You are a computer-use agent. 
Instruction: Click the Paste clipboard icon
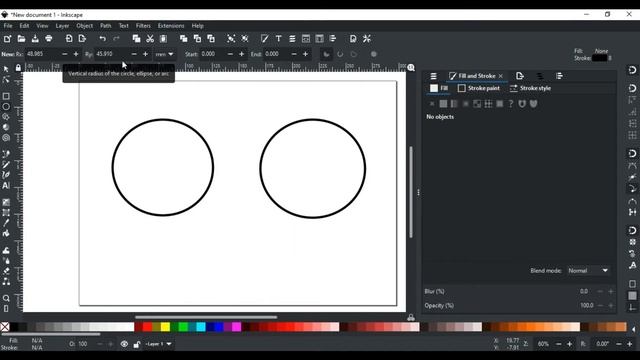[x=163, y=39]
